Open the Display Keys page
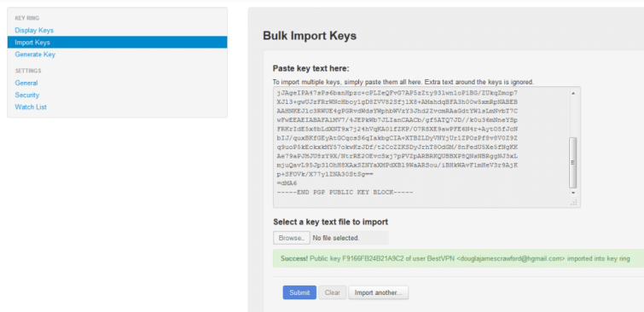The width and height of the screenshot is (644, 312). coord(34,31)
